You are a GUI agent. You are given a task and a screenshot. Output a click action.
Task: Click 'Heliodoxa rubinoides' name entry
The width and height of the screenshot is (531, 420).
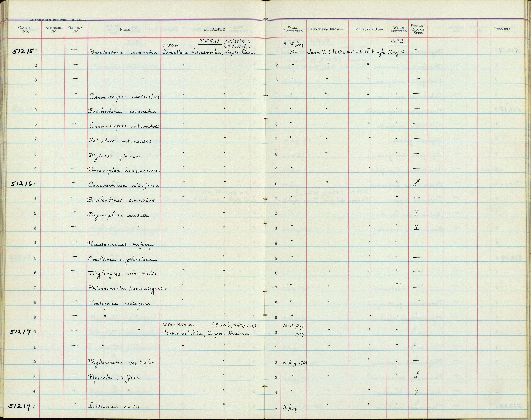point(120,141)
